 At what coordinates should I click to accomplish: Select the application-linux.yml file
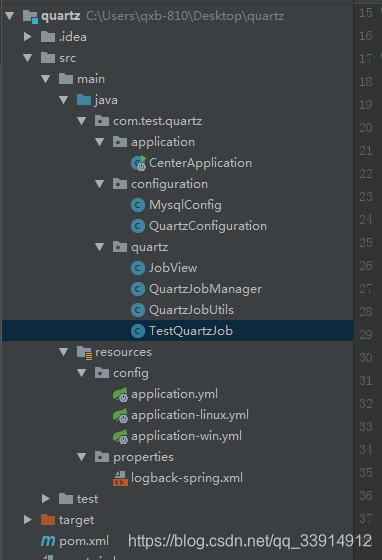click(x=190, y=415)
